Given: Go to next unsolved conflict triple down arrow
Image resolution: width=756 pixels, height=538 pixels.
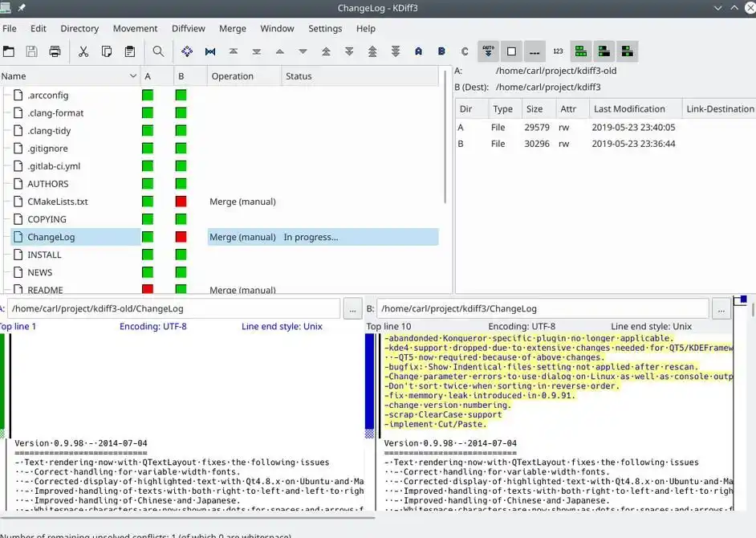Looking at the screenshot, I should coord(396,51).
